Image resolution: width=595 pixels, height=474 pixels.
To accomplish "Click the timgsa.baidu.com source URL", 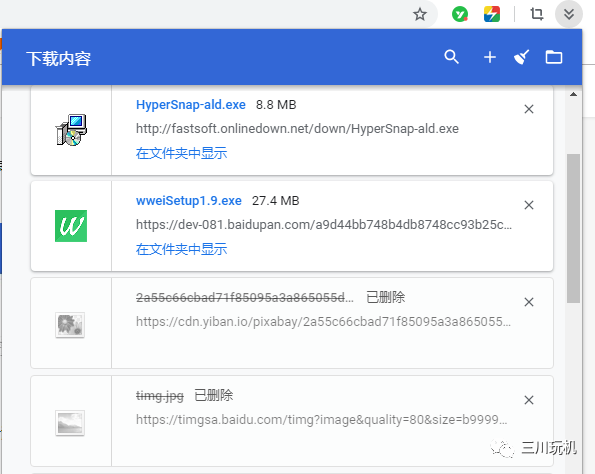I will (x=321, y=420).
